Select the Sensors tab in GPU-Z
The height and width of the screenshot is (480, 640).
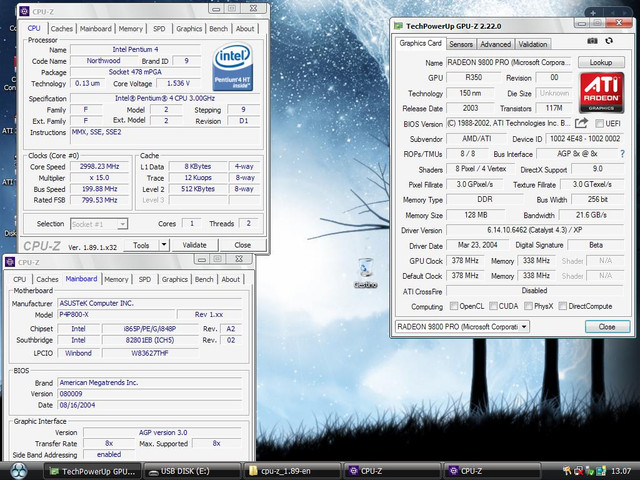(461, 44)
